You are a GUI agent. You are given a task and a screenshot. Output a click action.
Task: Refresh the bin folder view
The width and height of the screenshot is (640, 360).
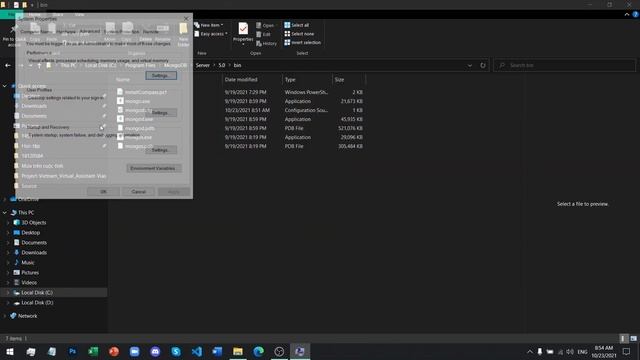[483, 65]
